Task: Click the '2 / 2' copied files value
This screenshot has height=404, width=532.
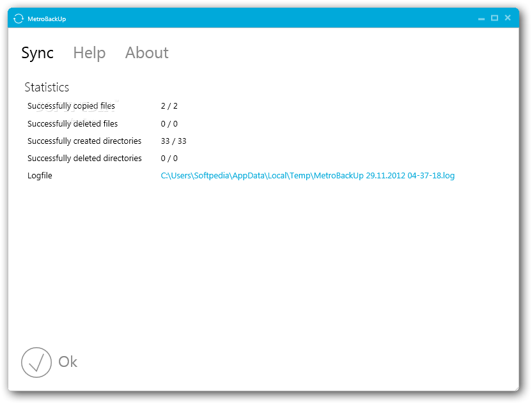Action: pyautogui.click(x=169, y=106)
